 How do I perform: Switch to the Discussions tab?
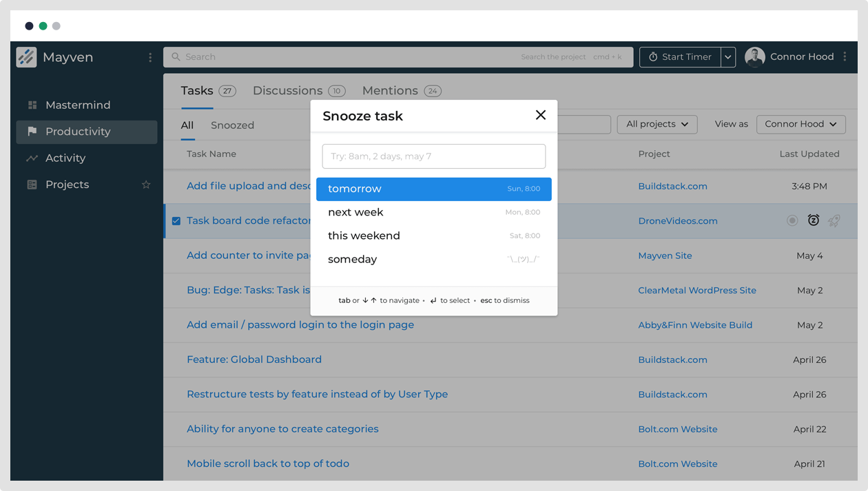coord(287,91)
